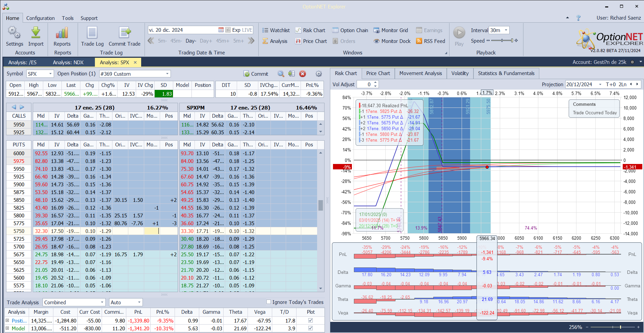Collapse the ribbon with the up arrow
Screen dimensions: 644x333
pos(567,18)
